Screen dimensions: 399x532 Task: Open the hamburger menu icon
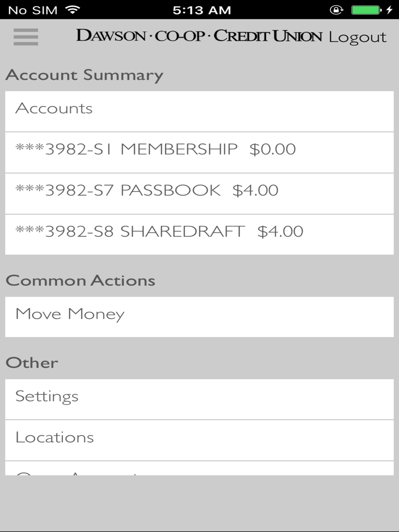coord(26,37)
